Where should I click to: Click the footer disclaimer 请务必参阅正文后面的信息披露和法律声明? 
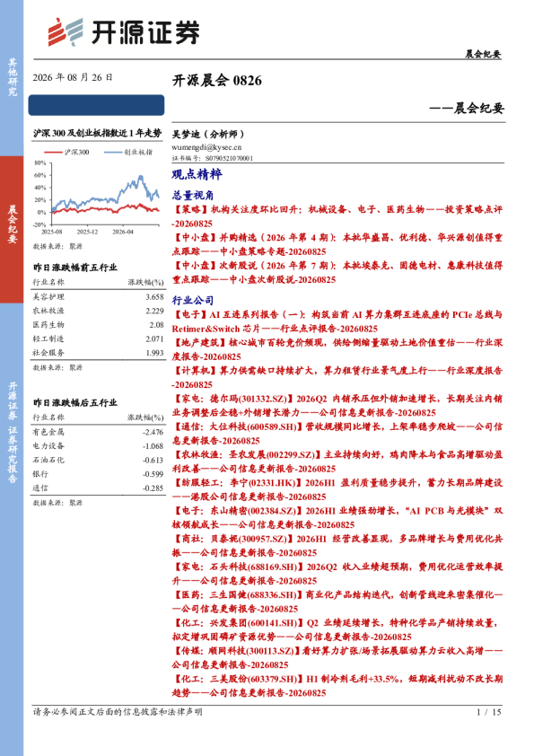(x=118, y=712)
